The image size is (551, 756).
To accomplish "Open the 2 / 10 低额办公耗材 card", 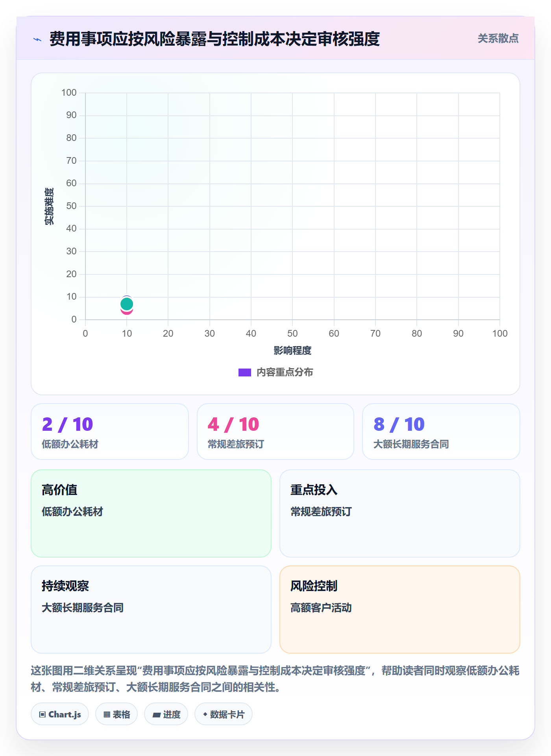I will pos(110,432).
